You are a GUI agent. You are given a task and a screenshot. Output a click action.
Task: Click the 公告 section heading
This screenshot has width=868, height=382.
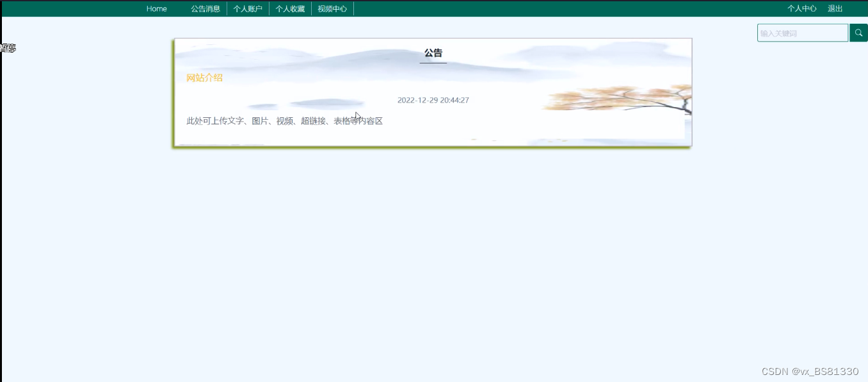click(x=433, y=53)
